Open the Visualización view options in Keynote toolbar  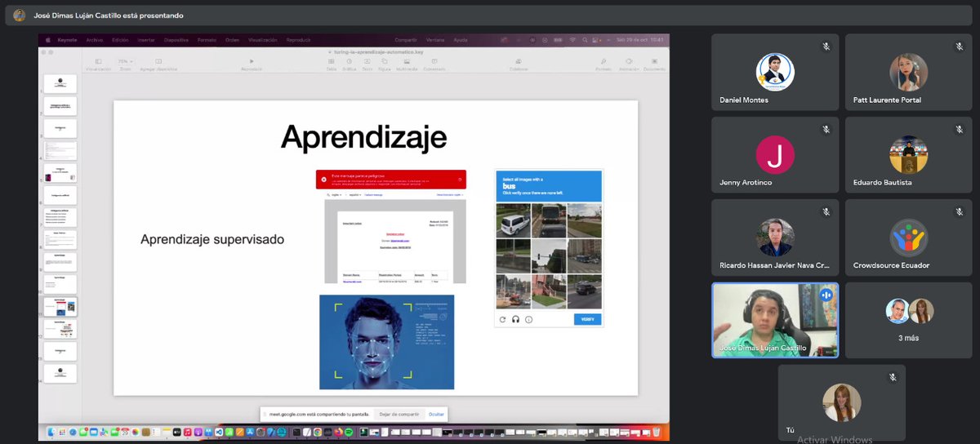pos(98,61)
